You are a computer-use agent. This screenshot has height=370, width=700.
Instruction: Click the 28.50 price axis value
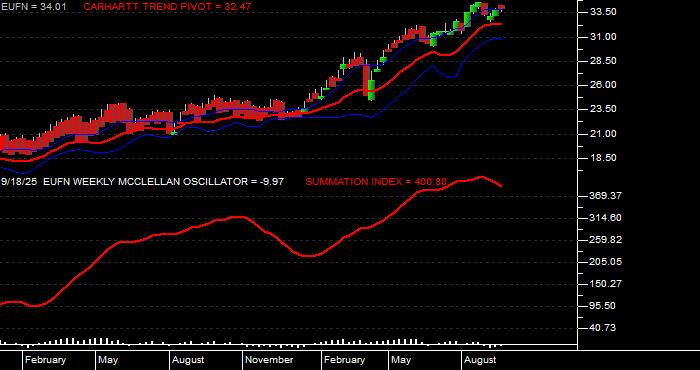click(x=604, y=61)
